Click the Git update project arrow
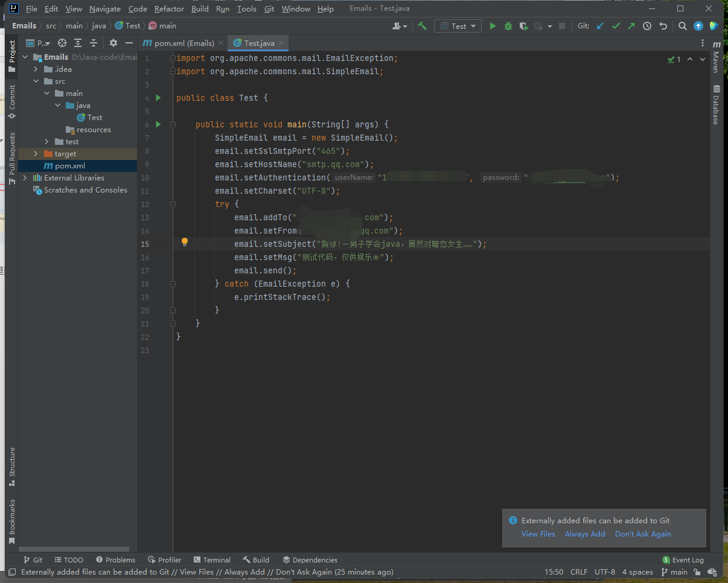This screenshot has width=728, height=583. (x=600, y=26)
